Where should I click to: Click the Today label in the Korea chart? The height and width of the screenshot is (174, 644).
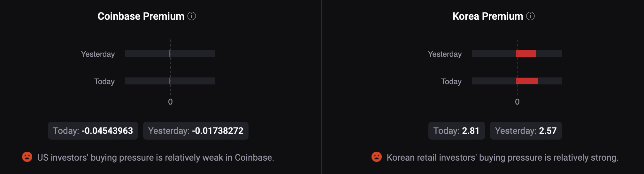(x=451, y=82)
